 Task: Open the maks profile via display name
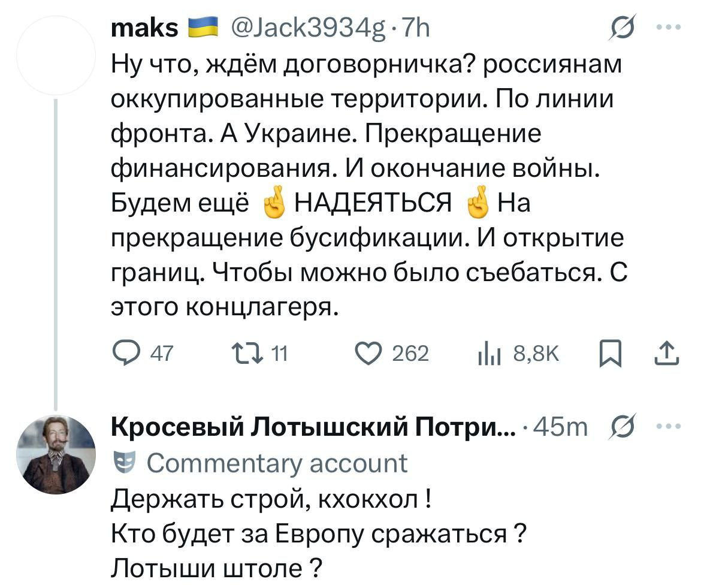(x=146, y=28)
